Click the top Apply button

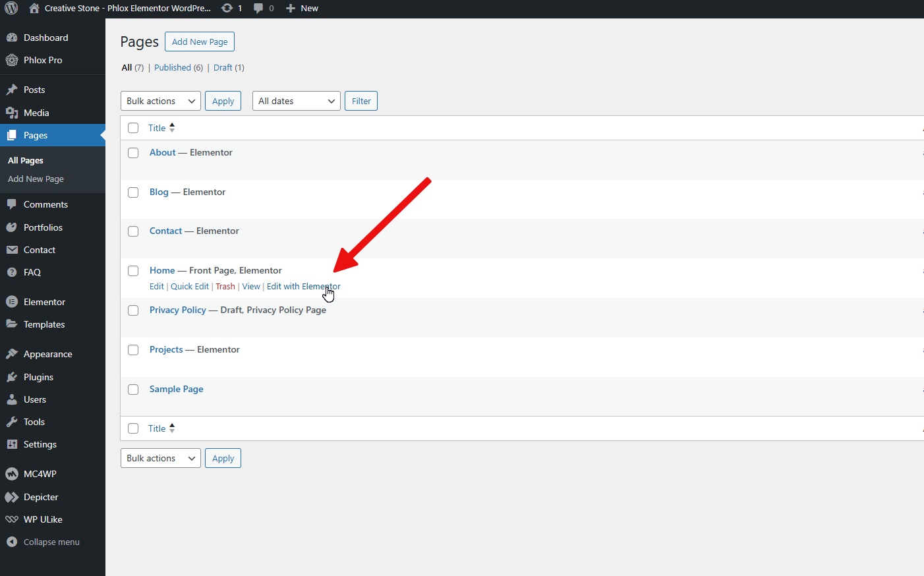coord(223,101)
